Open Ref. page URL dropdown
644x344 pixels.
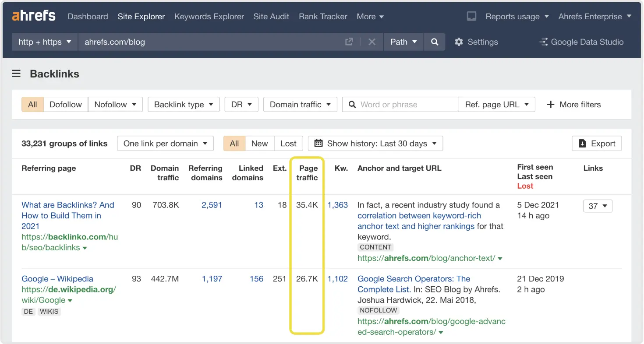click(x=497, y=105)
